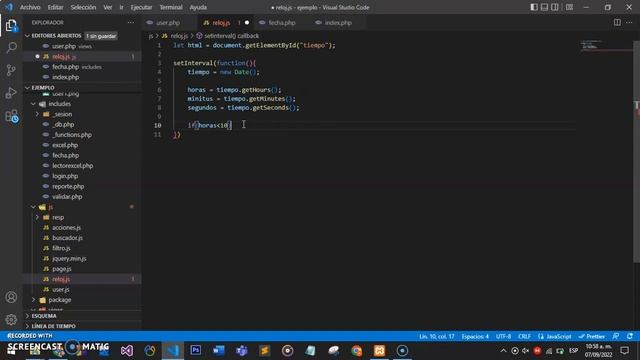Image resolution: width=640 pixels, height=360 pixels.
Task: Open Photoshop from the taskbar
Action: pyautogui.click(x=196, y=350)
